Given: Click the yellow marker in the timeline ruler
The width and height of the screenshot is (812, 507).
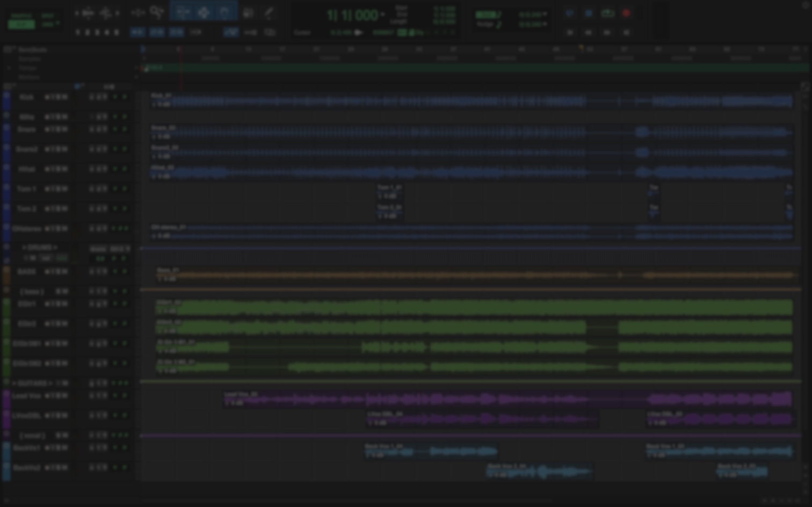Looking at the screenshot, I should coord(581,49).
